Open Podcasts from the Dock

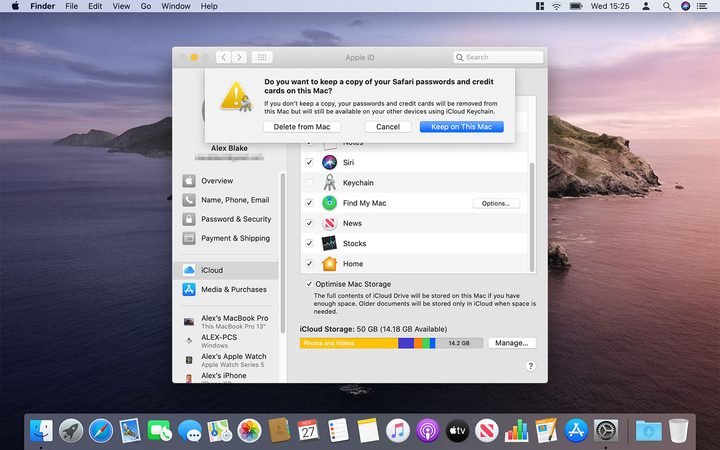428,431
